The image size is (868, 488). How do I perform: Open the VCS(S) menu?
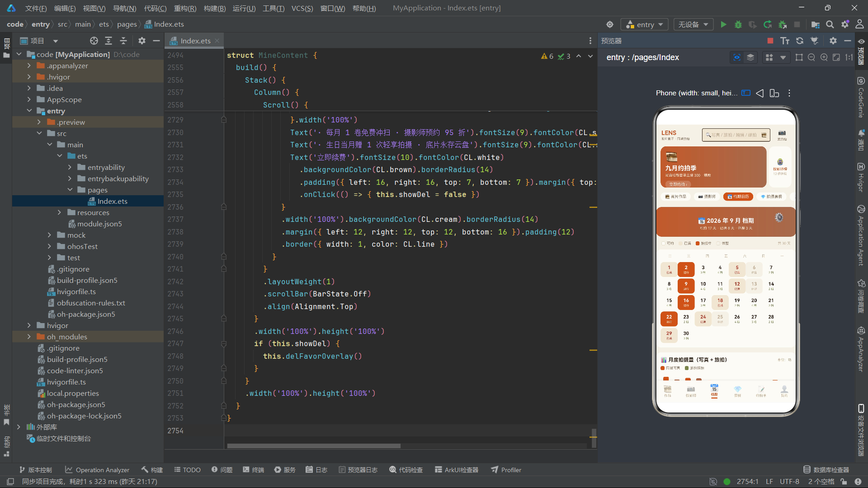tap(302, 8)
